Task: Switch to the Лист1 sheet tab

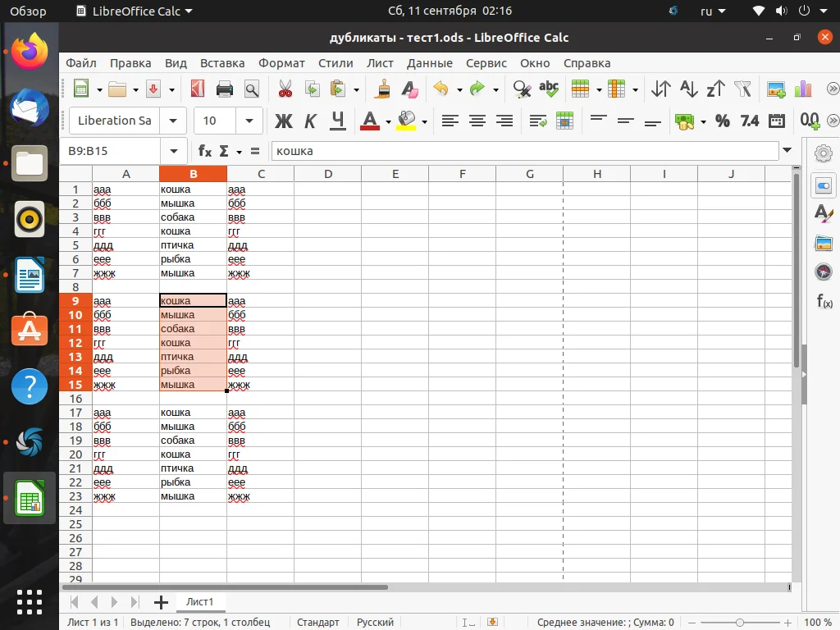Action: coord(200,601)
